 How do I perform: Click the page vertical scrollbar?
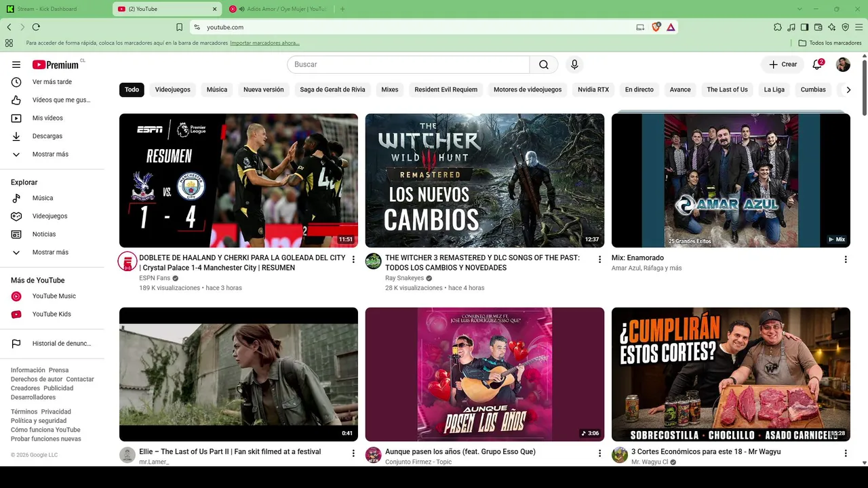click(x=865, y=88)
